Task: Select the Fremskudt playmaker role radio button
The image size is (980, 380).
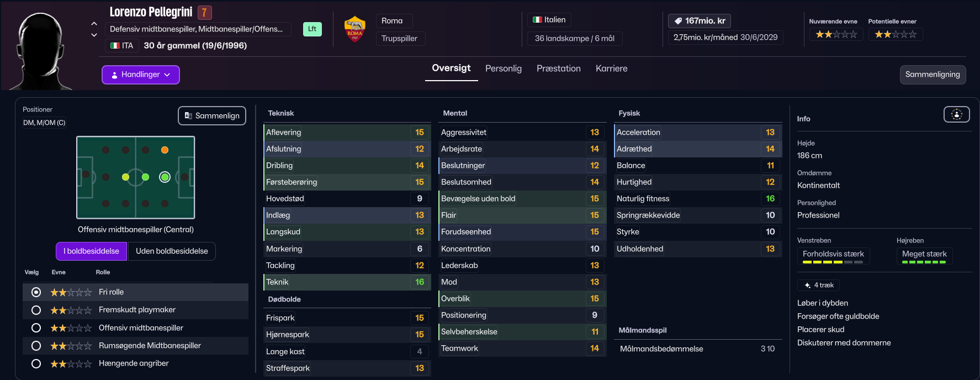Action: click(x=36, y=310)
